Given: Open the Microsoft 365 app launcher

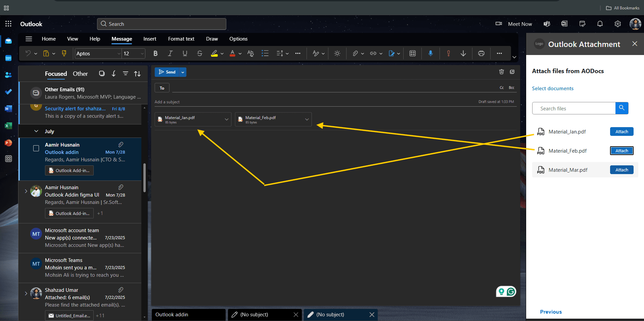Looking at the screenshot, I should point(8,23).
